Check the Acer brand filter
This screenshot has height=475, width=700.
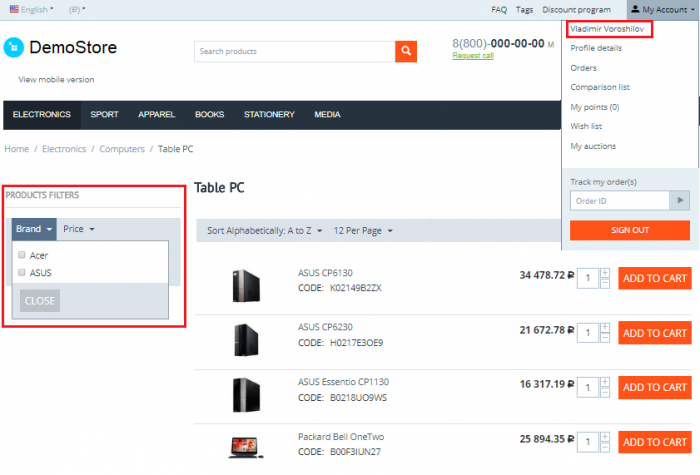(21, 255)
